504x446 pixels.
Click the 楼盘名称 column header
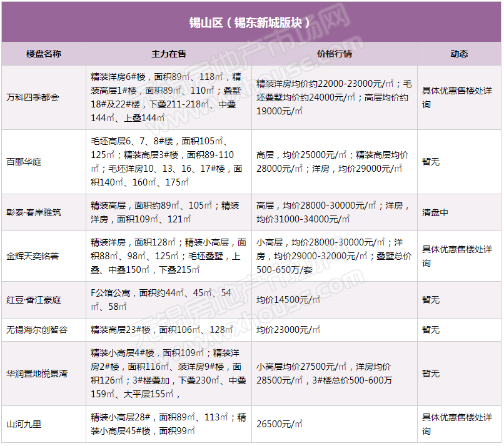point(44,54)
